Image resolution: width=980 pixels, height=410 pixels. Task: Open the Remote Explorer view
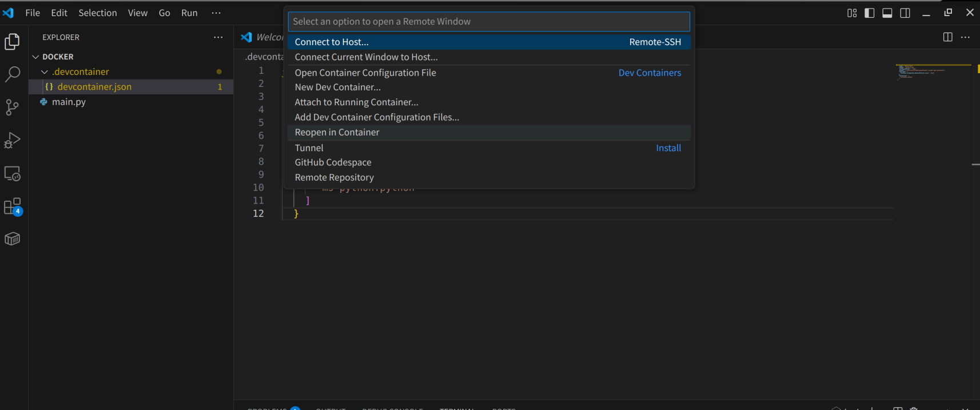pos(13,173)
